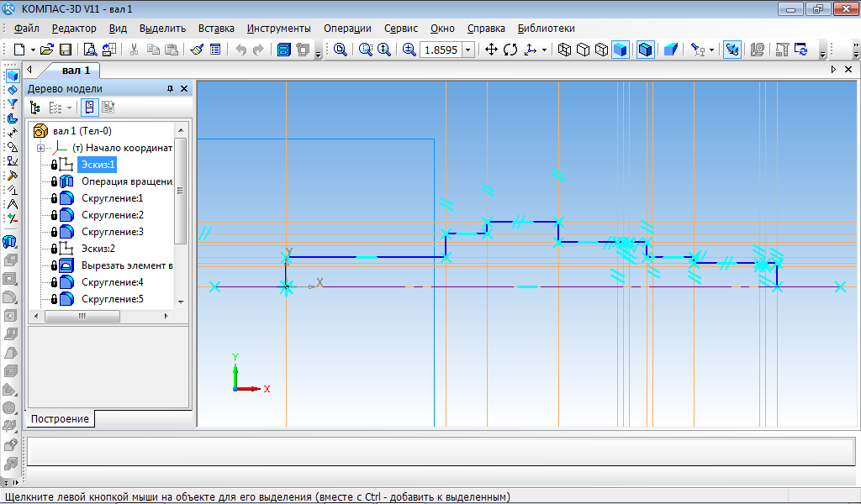Viewport: 861px width, 504px height.
Task: Save the document with the floppy icon
Action: 66,50
